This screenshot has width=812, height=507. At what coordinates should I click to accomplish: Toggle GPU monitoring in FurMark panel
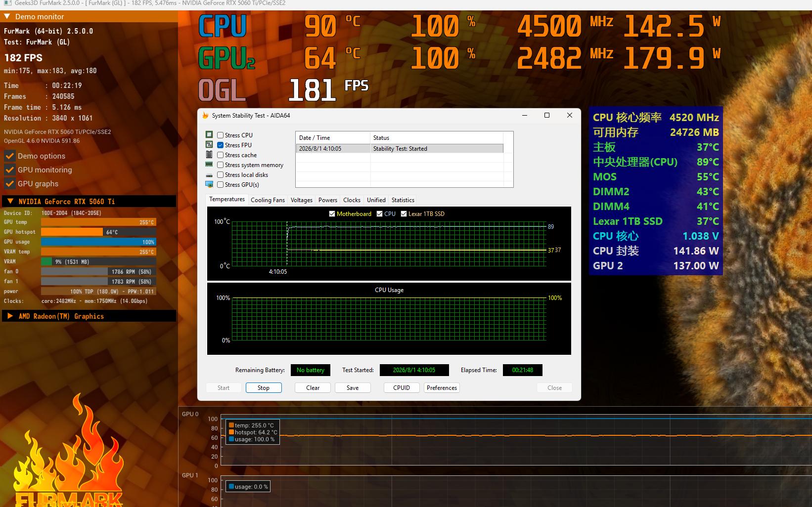tap(9, 169)
